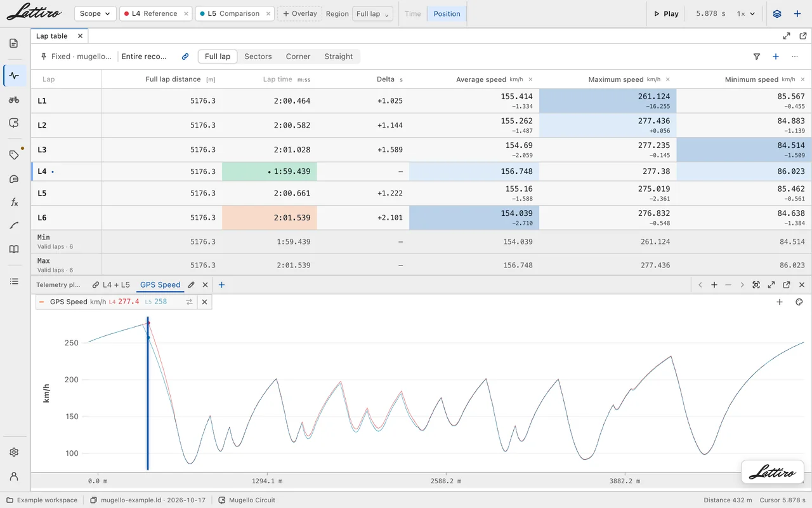This screenshot has width=812, height=508.
Task: Open the document icon in the left sidebar
Action: pos(14,43)
